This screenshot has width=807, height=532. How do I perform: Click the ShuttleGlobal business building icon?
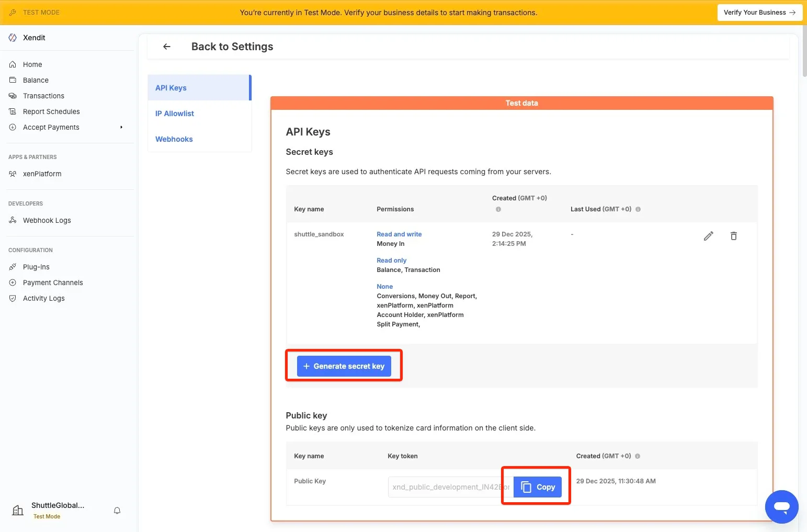pyautogui.click(x=18, y=511)
